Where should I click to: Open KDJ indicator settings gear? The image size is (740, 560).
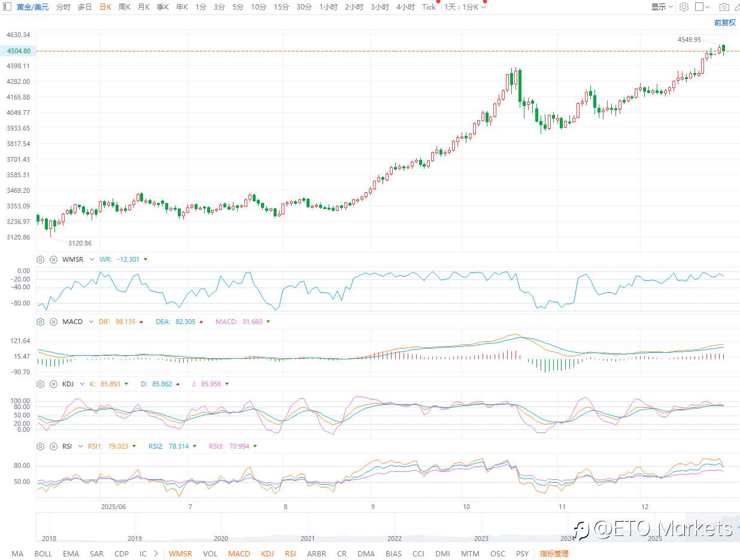tap(40, 384)
